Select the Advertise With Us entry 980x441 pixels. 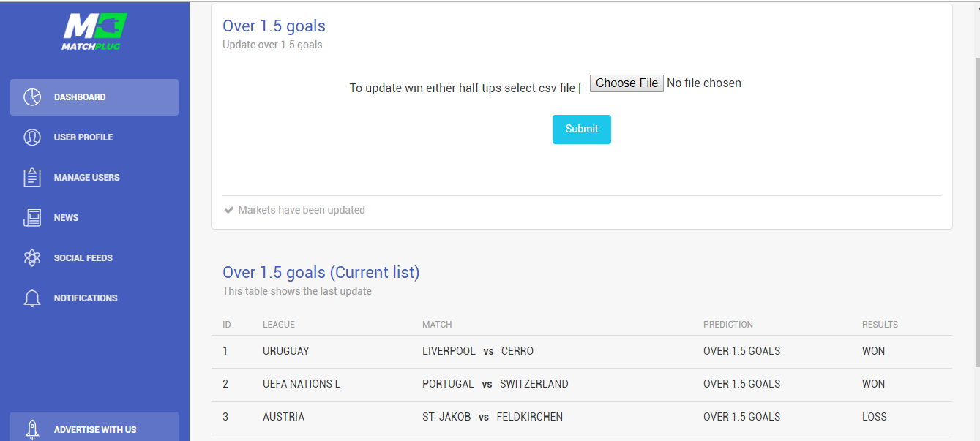pos(94,426)
